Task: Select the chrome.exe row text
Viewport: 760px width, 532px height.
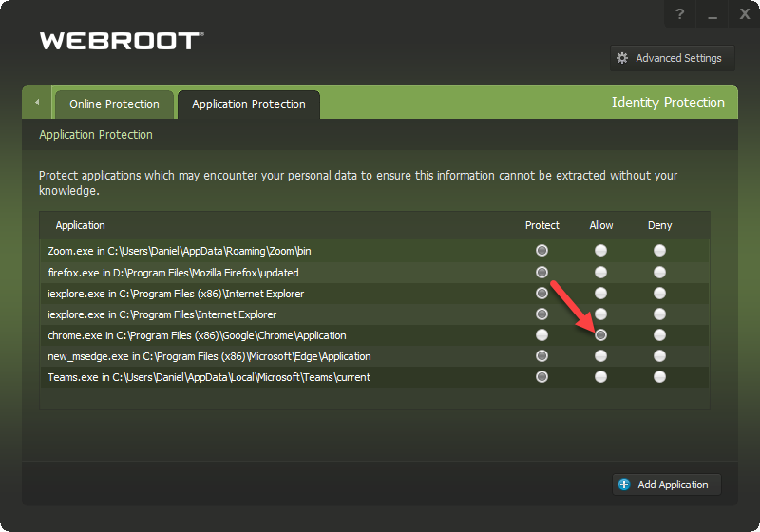Action: (197, 335)
